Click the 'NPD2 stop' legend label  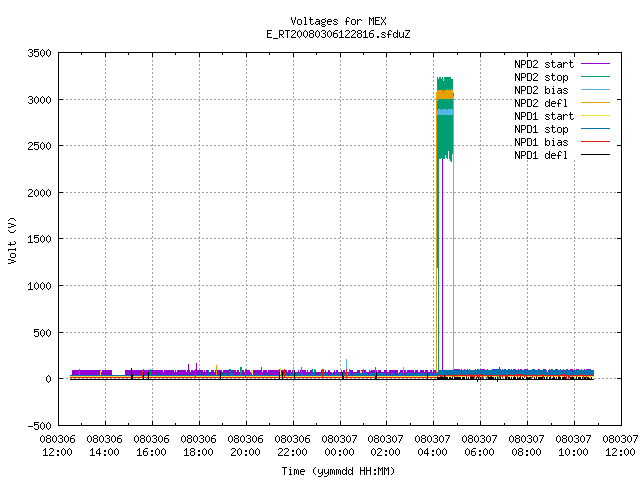click(x=541, y=77)
